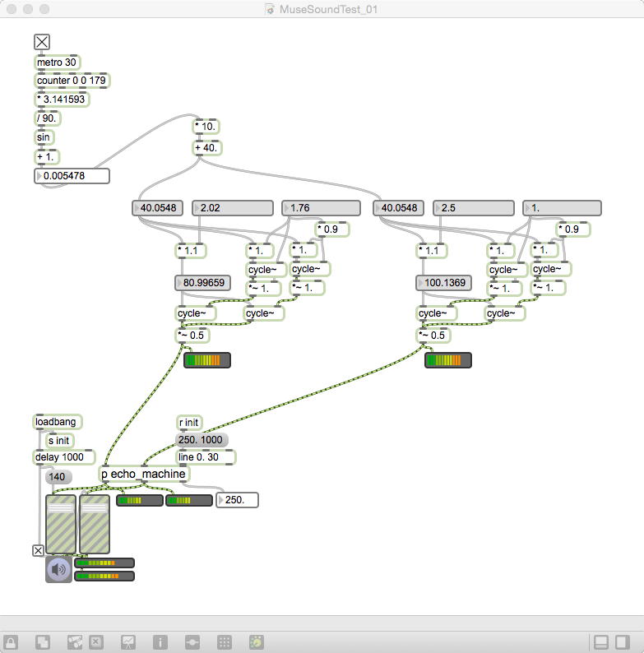Turn on audio with the speaker ezdac button
The image size is (644, 653).
click(58, 569)
